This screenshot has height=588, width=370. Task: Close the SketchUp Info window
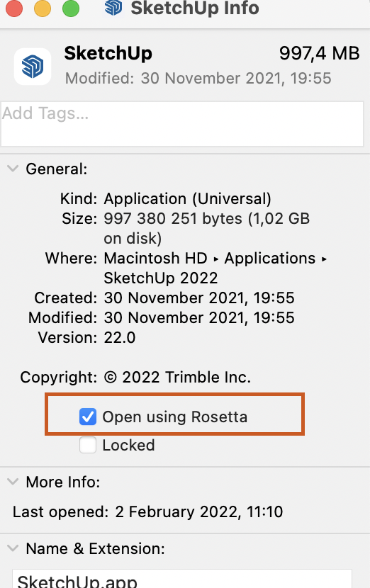pos(14,9)
